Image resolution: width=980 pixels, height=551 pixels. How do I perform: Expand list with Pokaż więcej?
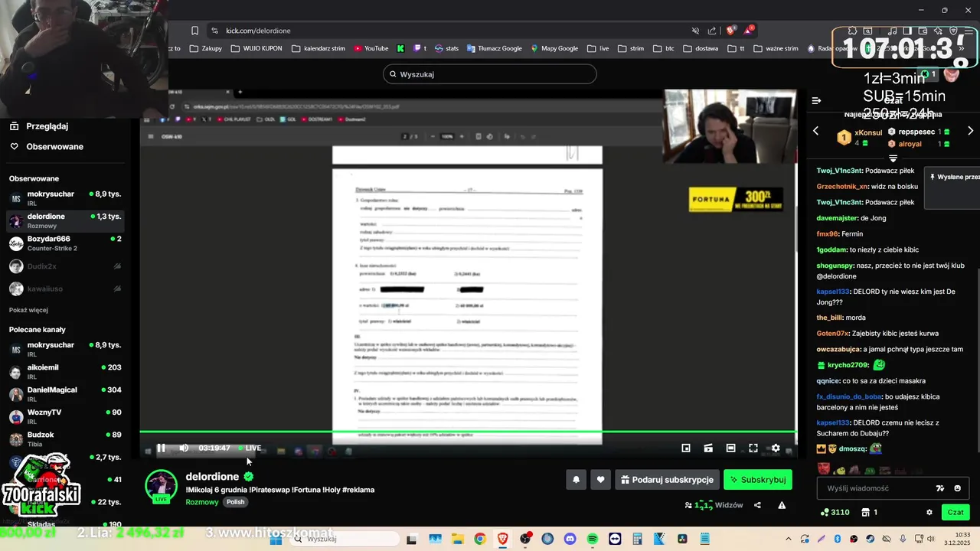(28, 310)
